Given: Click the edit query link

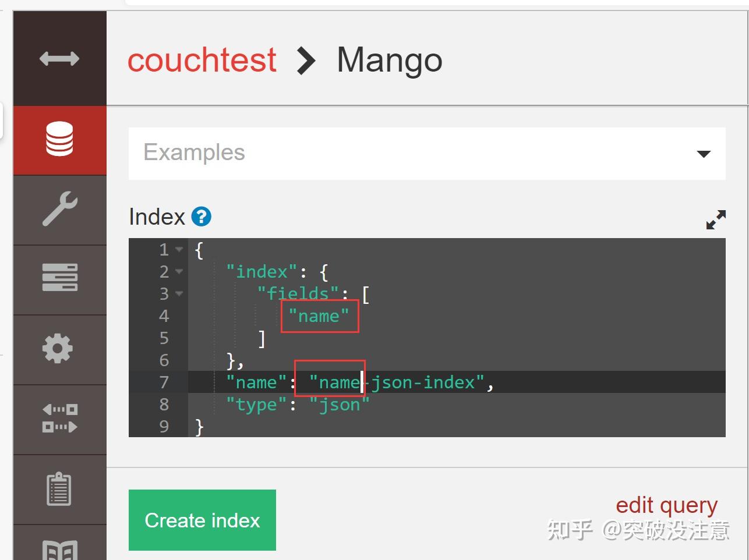Looking at the screenshot, I should click(x=666, y=505).
